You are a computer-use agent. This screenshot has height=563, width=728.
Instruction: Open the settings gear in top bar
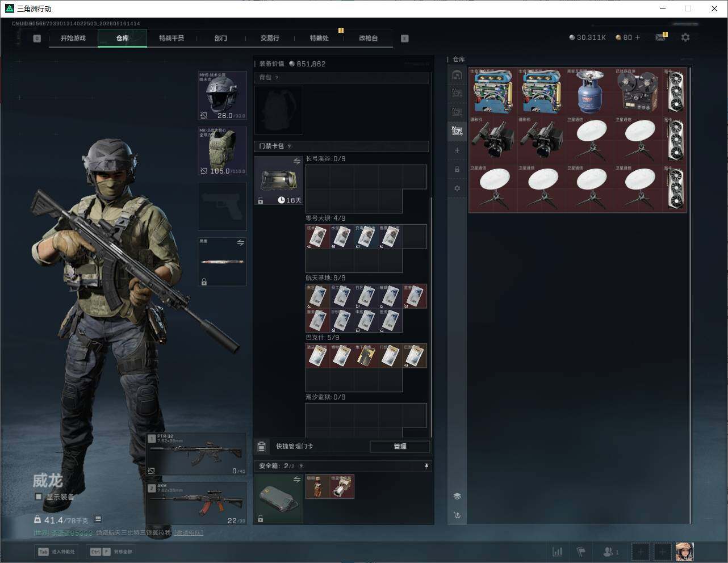tap(685, 37)
